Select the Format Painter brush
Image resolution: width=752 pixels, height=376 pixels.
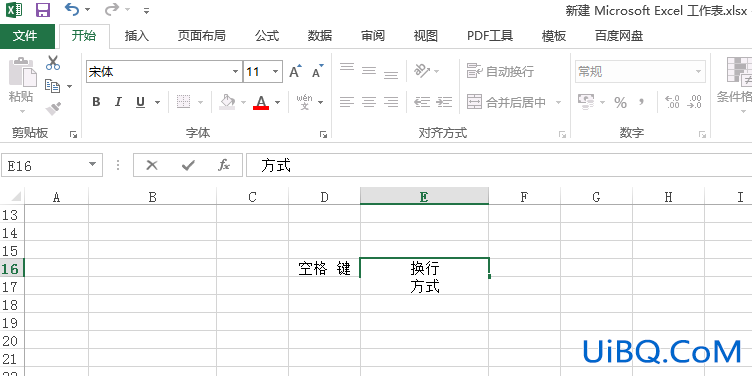(x=53, y=108)
